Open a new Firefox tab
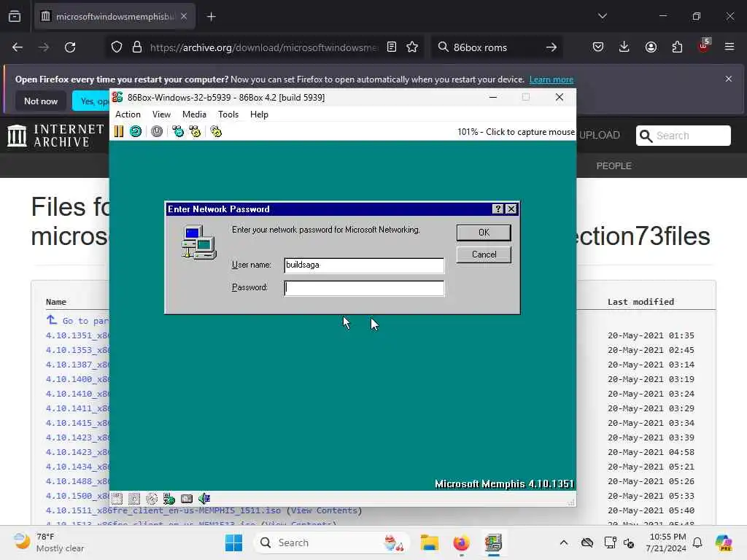 tap(212, 17)
